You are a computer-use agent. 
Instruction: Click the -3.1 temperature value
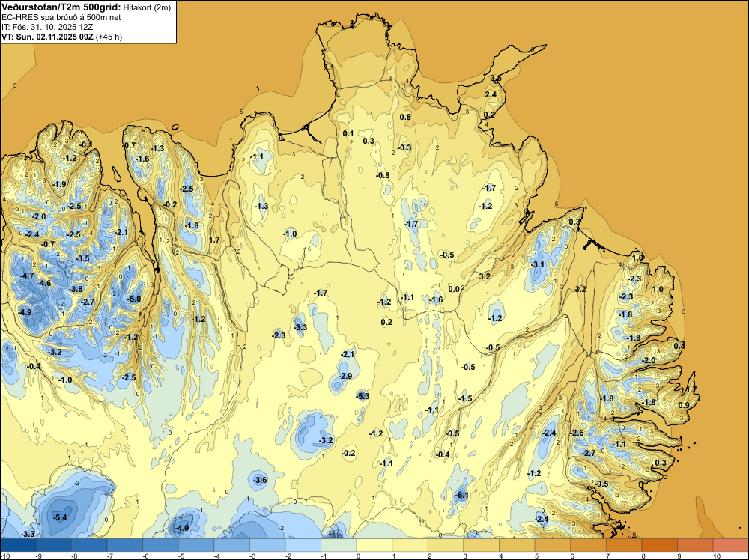point(537,264)
